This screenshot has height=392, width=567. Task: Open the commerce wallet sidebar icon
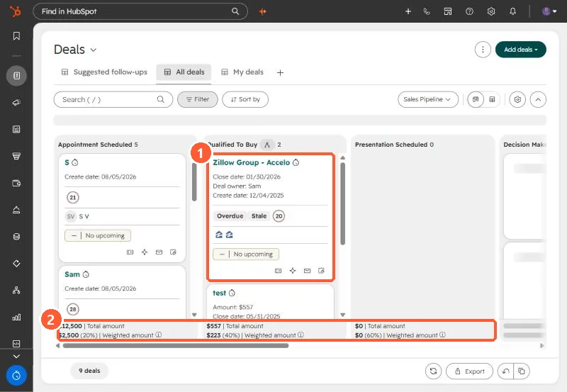16,183
